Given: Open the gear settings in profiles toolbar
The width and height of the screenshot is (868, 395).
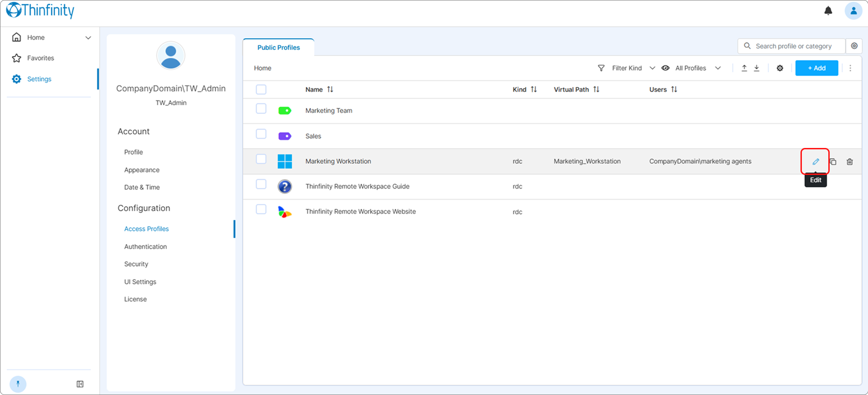Looking at the screenshot, I should coord(780,68).
